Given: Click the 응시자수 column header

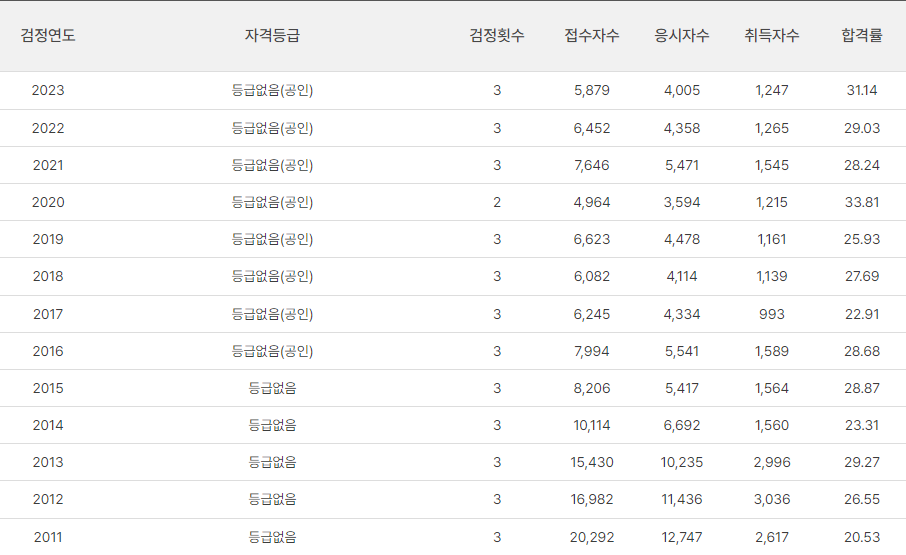Looking at the screenshot, I should point(682,36).
